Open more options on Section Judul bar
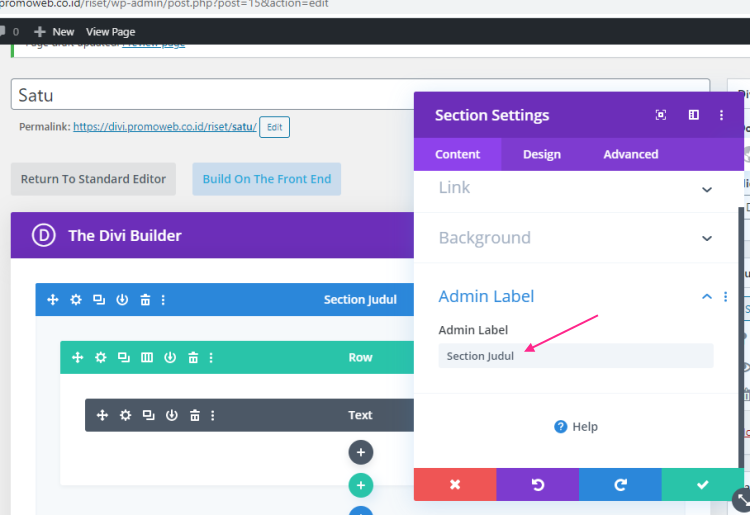Viewport: 750px width, 515px height. (163, 300)
